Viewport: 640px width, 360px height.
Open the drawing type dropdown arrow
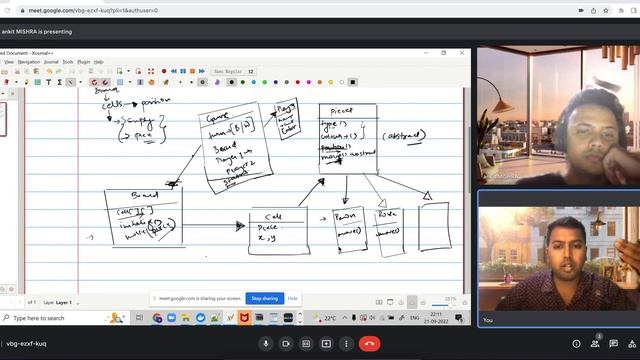[80, 82]
